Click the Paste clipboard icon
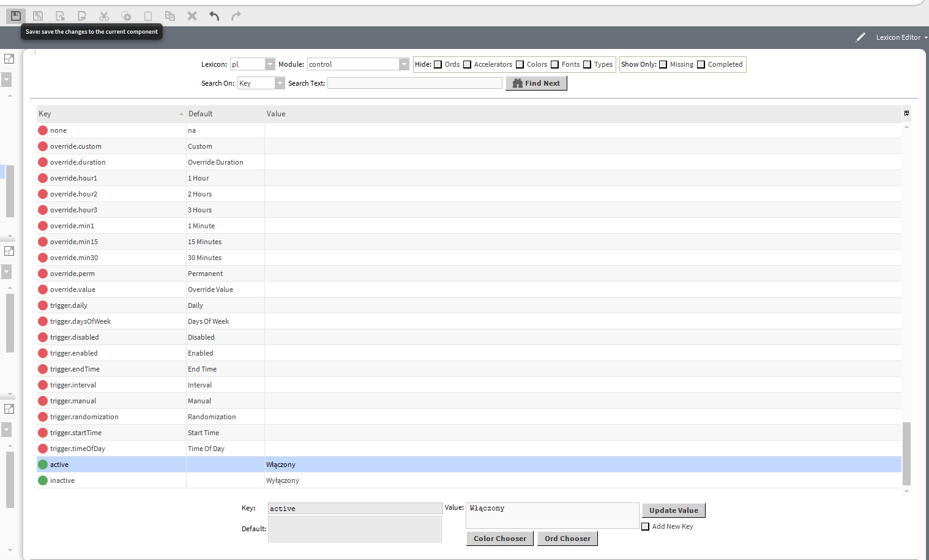The width and height of the screenshot is (929, 560). pos(148,16)
